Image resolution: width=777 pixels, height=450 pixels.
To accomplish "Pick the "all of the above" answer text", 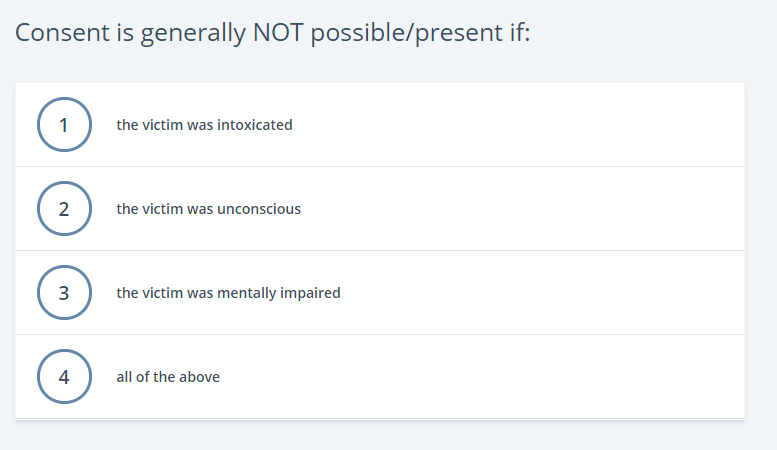I will point(168,377).
